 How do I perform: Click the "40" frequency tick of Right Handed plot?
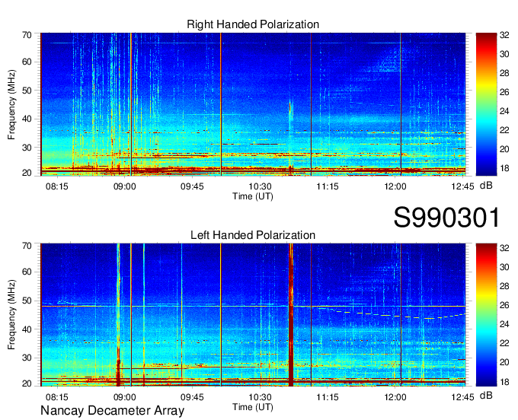27,119
